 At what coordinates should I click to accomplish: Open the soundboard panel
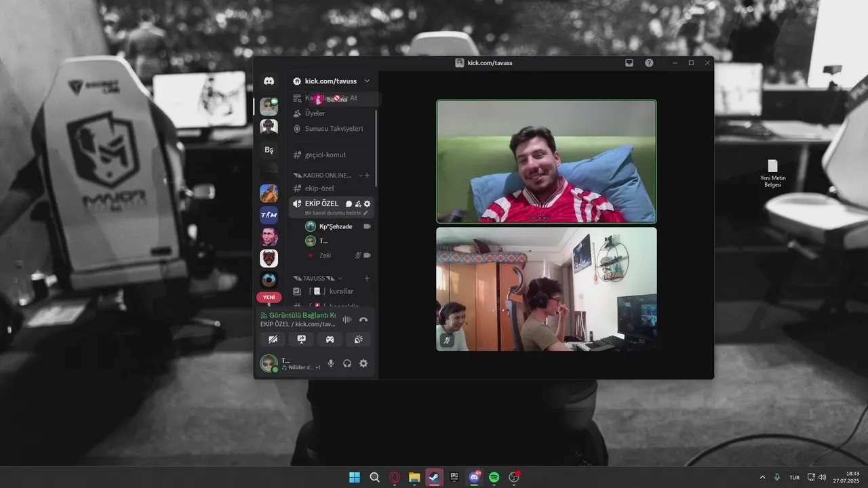(x=358, y=339)
